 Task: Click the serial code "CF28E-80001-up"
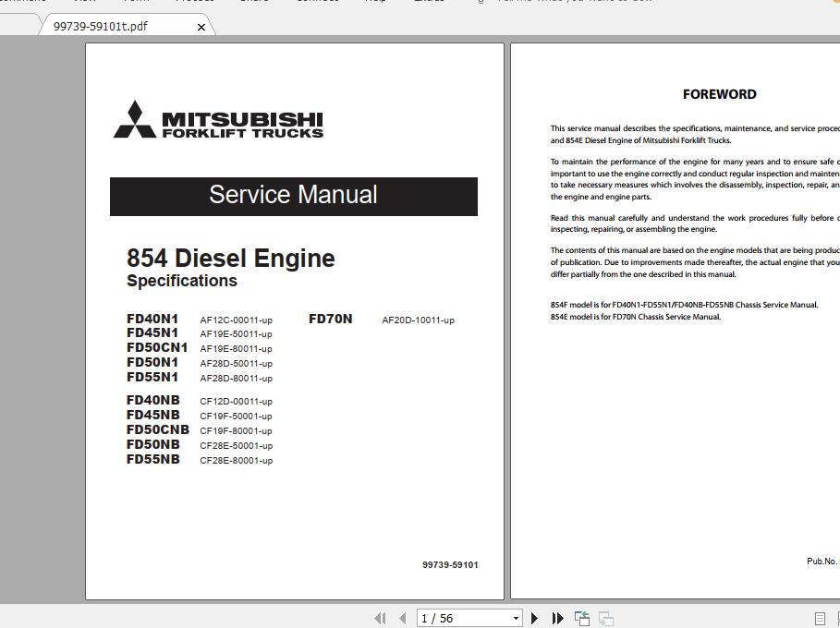[237, 461]
